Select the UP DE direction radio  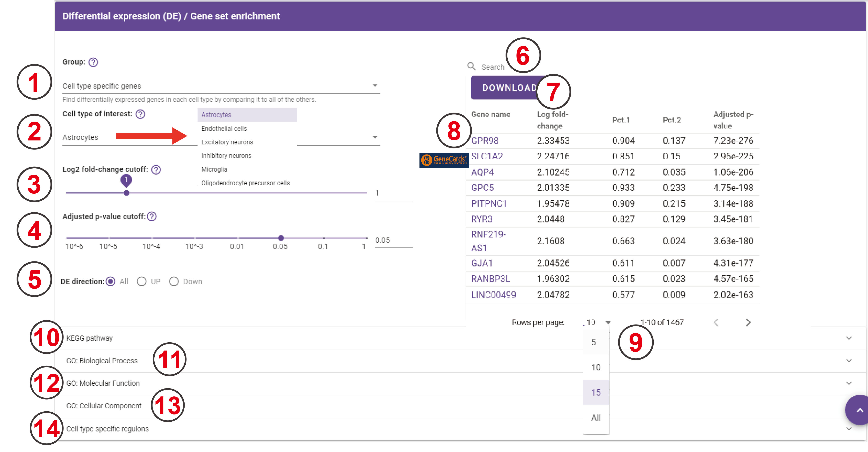[141, 281]
